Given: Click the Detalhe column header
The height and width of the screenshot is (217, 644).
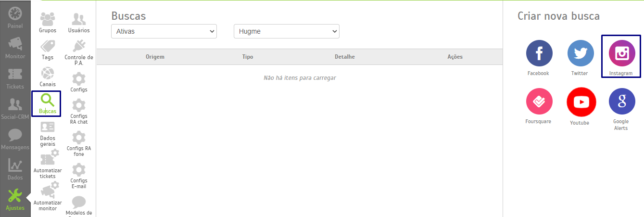Looking at the screenshot, I should [x=345, y=57].
